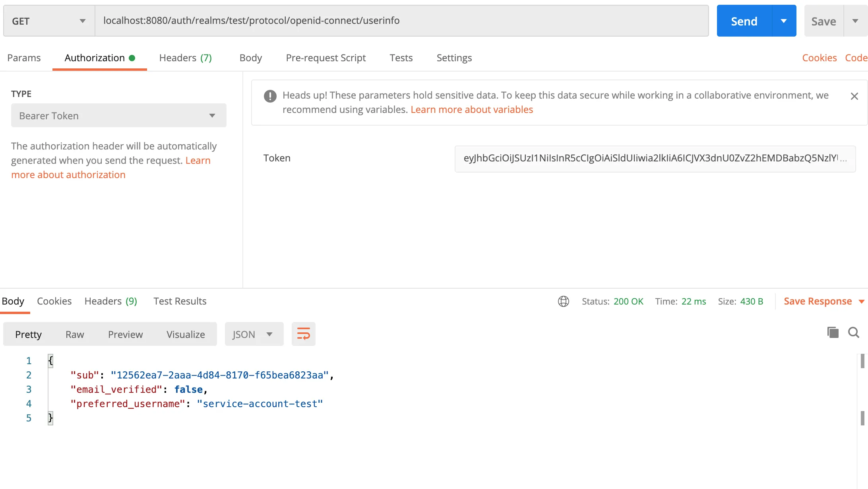Switch response view to Raw
The height and width of the screenshot is (489, 868).
[x=75, y=334]
